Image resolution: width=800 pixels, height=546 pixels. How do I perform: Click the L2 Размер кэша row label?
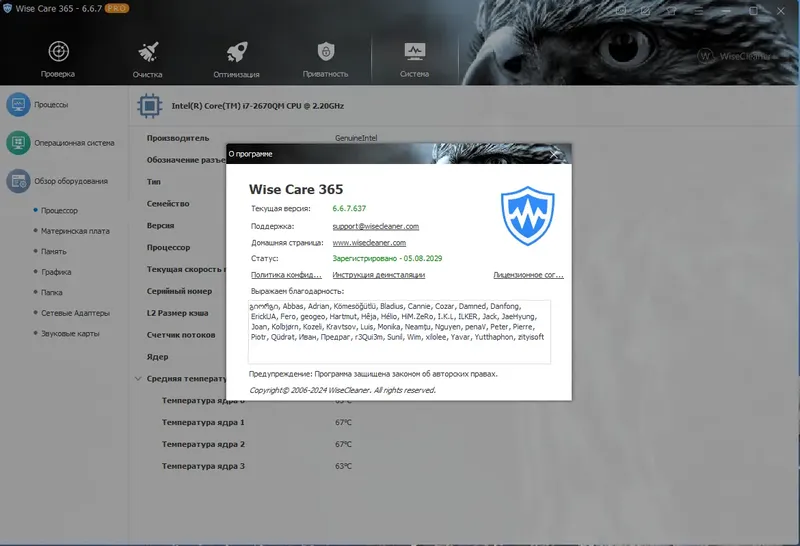[x=178, y=313]
